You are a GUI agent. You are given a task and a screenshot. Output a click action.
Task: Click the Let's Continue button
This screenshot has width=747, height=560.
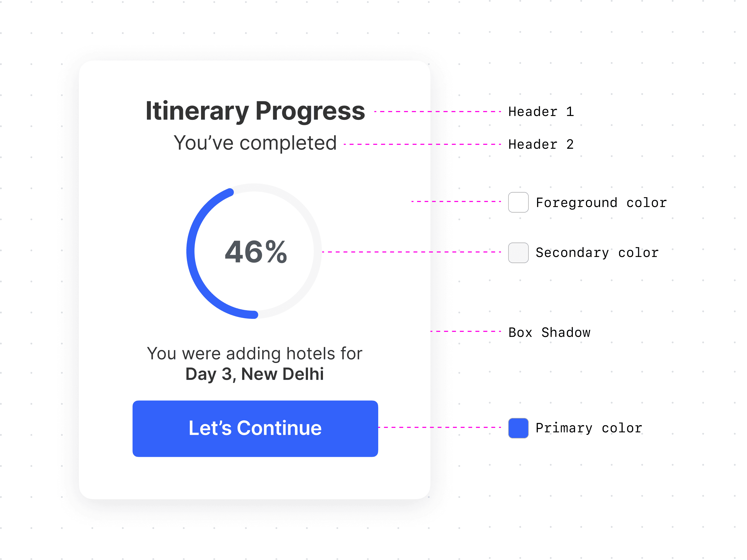(x=255, y=428)
